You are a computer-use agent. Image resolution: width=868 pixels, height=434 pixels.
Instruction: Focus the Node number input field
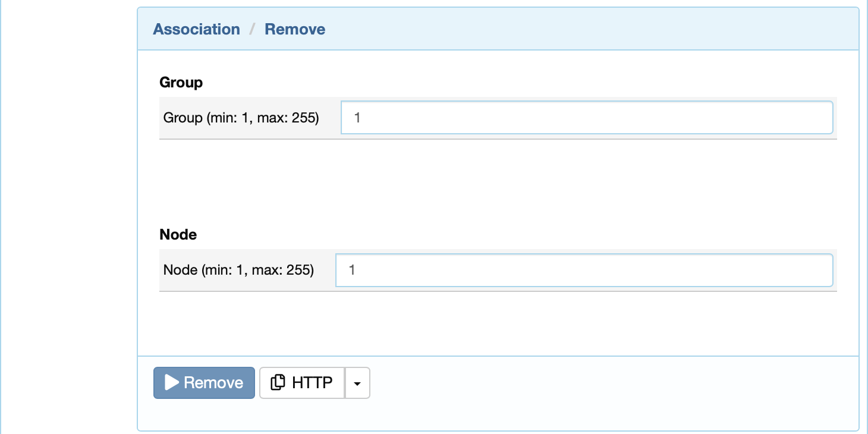point(584,270)
